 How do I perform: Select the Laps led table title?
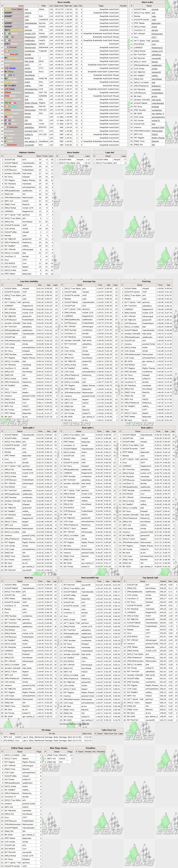110,152
